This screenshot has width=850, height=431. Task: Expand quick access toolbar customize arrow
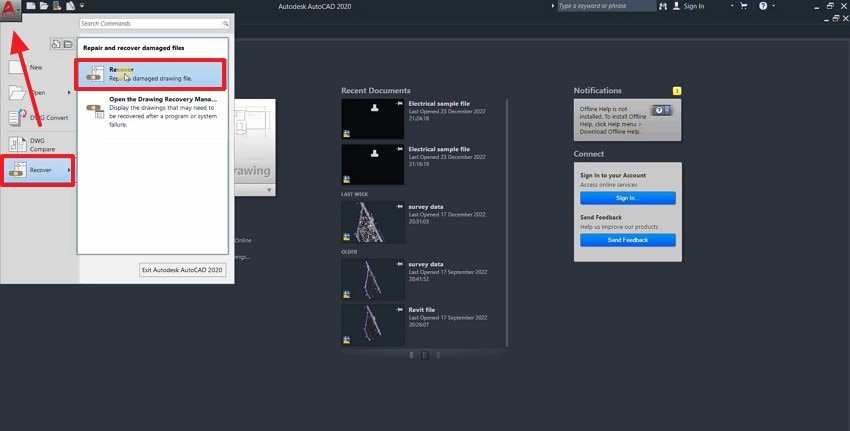pos(82,6)
